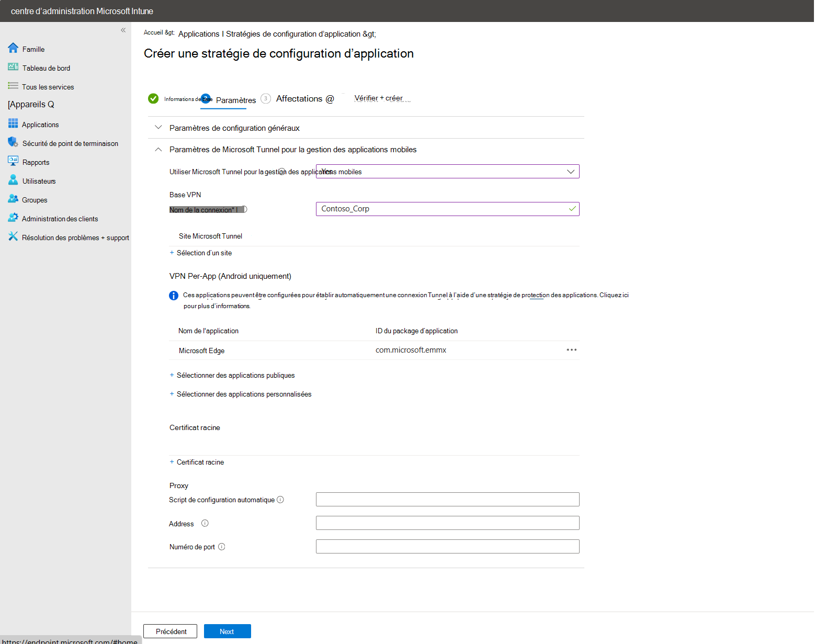Viewport: 815px width, 644px height.
Task: Click info icon next to Address
Action: pos(205,523)
